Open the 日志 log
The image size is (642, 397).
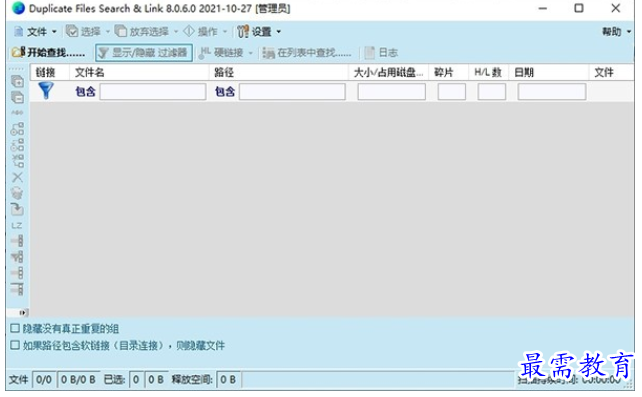tap(382, 52)
